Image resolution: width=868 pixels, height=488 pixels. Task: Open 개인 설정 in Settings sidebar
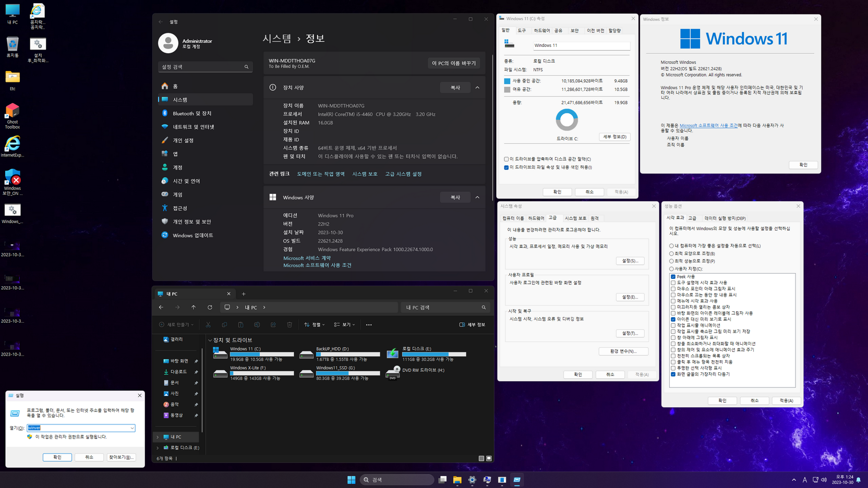[206, 140]
